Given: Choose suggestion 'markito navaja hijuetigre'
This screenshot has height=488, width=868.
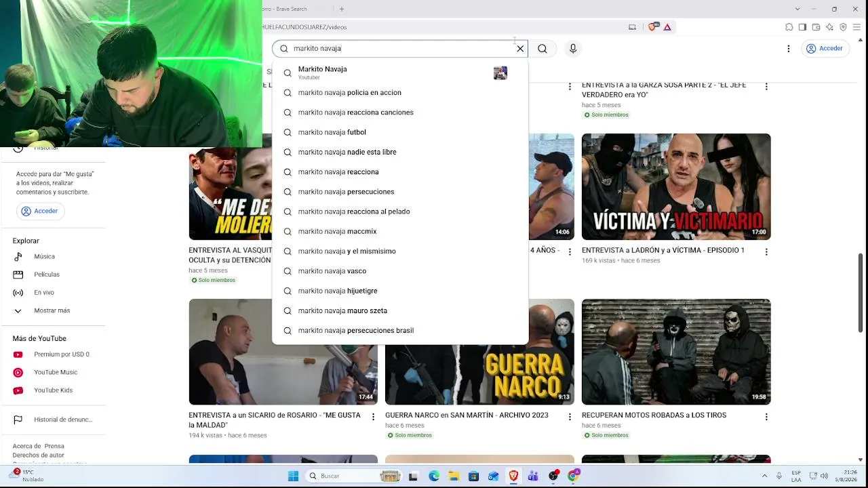Looking at the screenshot, I should pyautogui.click(x=400, y=291).
